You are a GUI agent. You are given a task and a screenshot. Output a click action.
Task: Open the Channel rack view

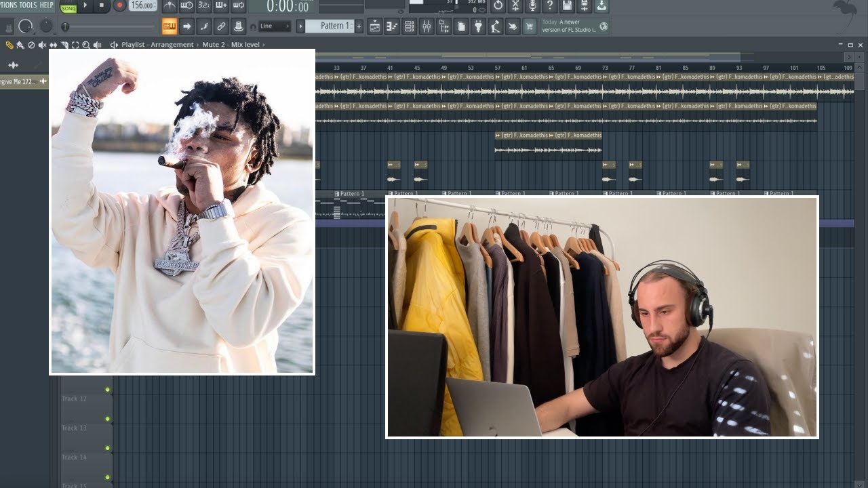point(409,26)
